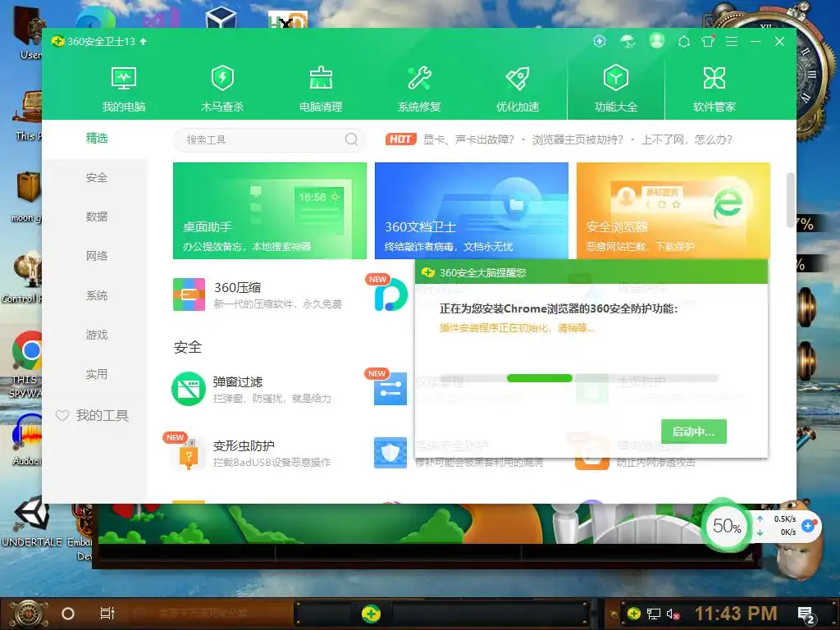The height and width of the screenshot is (630, 840).
Task: Click the Cortana circle in taskbar
Action: [x=68, y=614]
